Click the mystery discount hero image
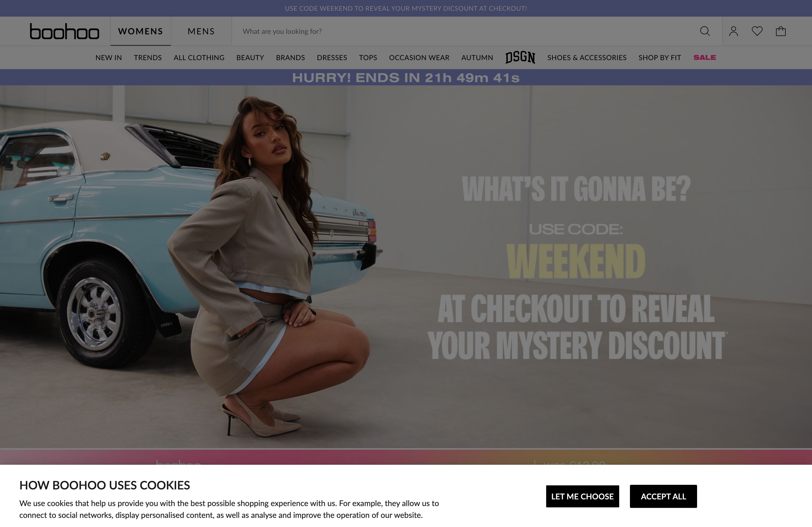812x527 pixels. click(406, 266)
